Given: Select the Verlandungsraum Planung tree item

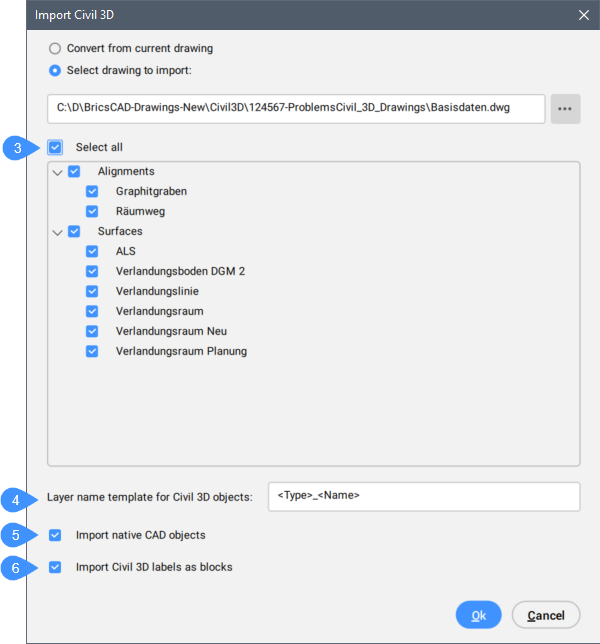Looking at the screenshot, I should coord(181,351).
